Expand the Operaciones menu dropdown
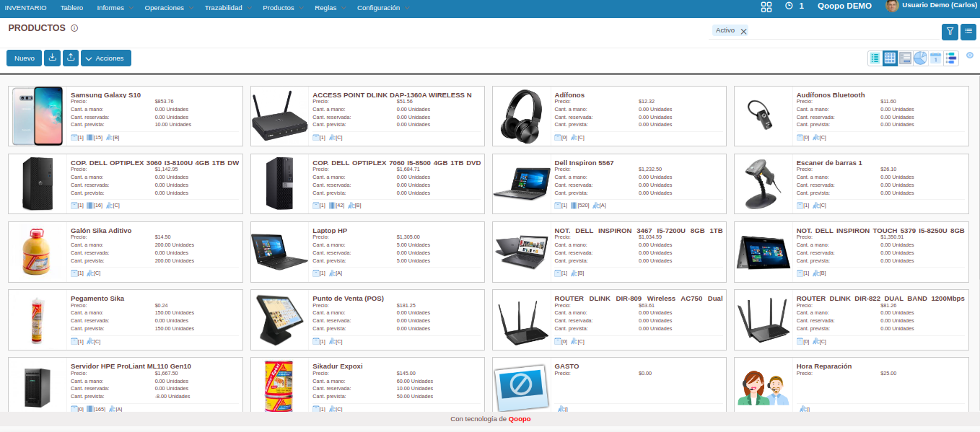This screenshot has width=980, height=432. (169, 7)
